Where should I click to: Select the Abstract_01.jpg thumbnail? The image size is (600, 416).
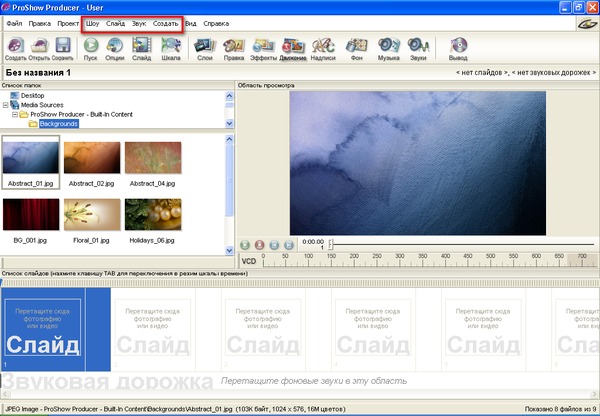click(x=31, y=162)
